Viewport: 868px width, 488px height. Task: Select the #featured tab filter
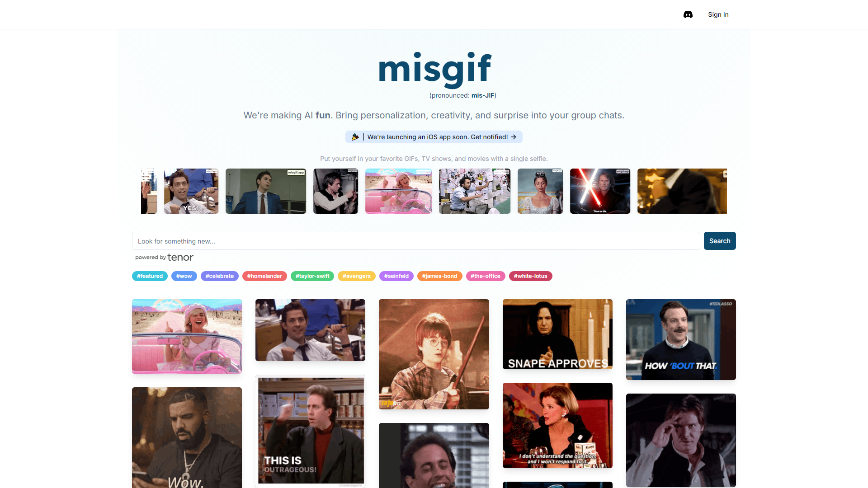[x=150, y=275]
